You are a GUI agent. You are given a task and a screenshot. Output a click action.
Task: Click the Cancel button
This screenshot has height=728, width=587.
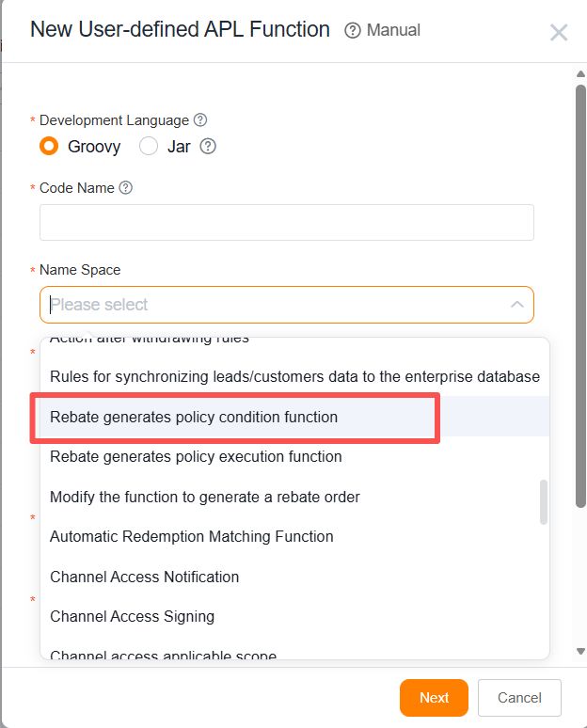pyautogui.click(x=519, y=697)
